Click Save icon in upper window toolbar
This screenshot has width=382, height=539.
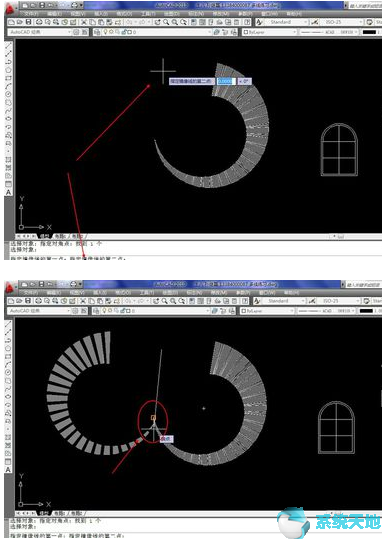29,22
